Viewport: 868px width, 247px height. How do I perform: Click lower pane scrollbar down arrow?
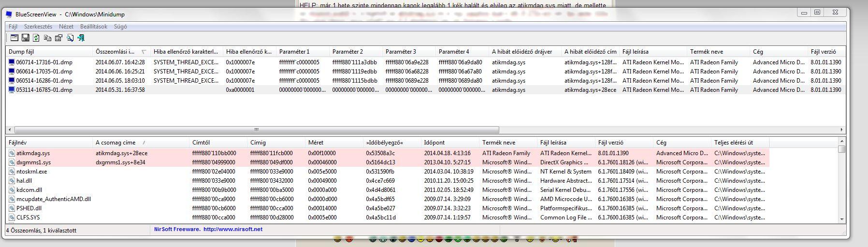coord(842,219)
